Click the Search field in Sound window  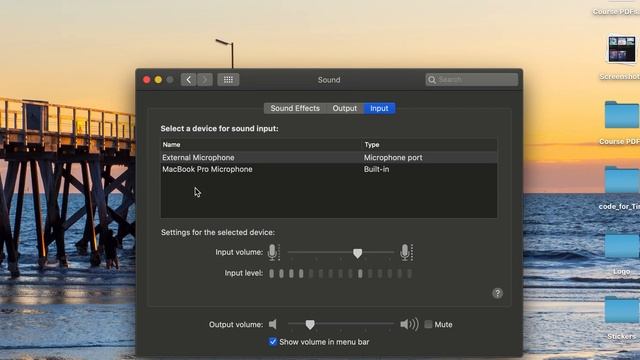472,80
